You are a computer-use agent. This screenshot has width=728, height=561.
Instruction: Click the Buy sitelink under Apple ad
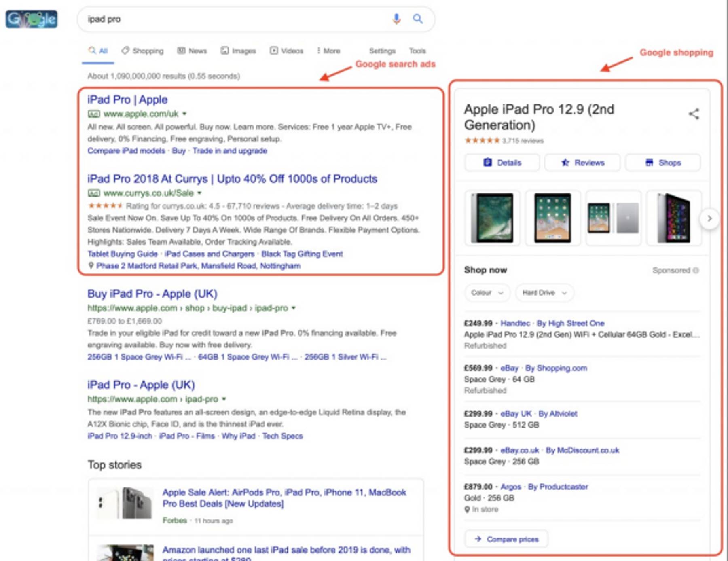[179, 150]
